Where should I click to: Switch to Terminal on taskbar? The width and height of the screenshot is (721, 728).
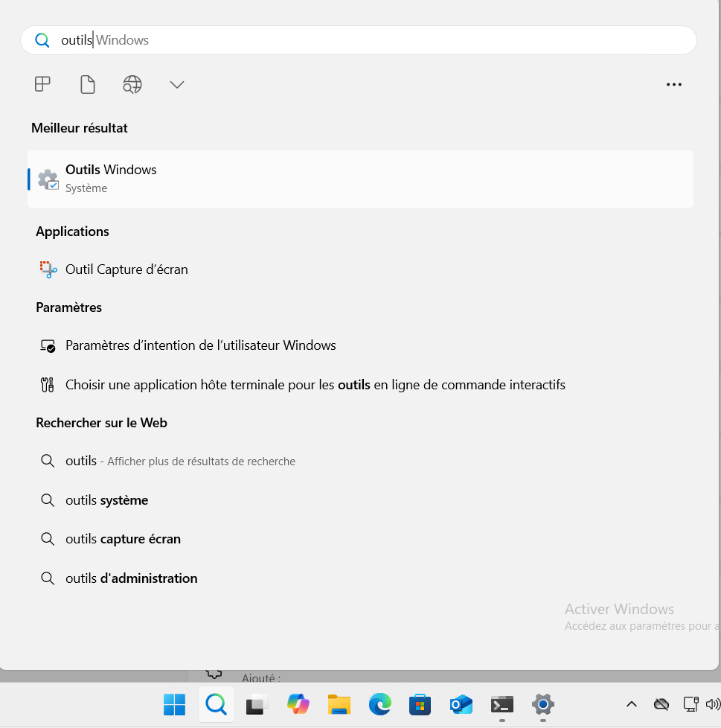coord(502,705)
